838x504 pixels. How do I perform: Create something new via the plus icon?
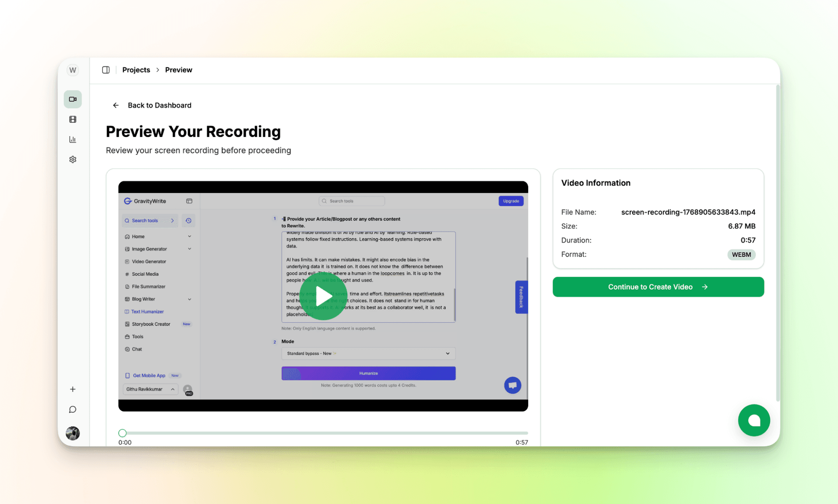click(x=72, y=389)
